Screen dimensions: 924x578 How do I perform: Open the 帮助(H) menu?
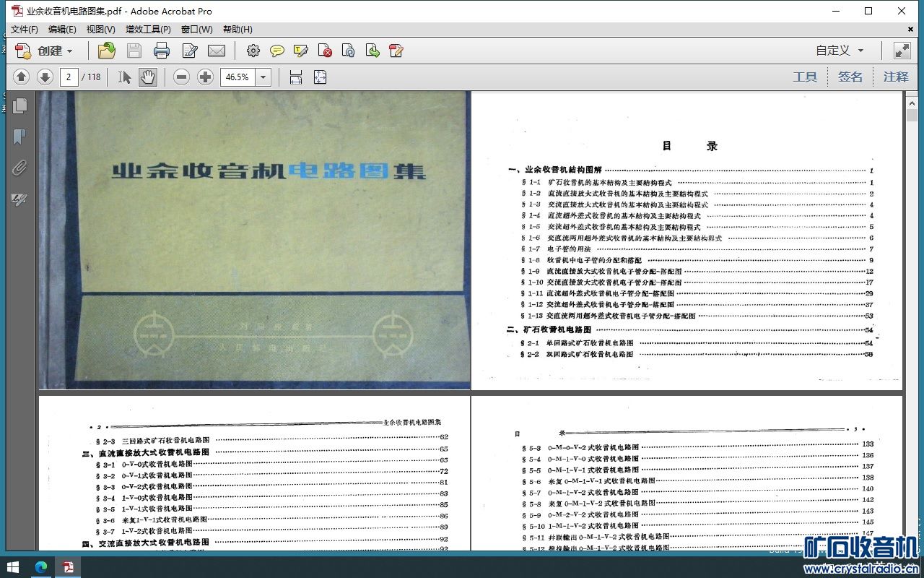pyautogui.click(x=237, y=30)
